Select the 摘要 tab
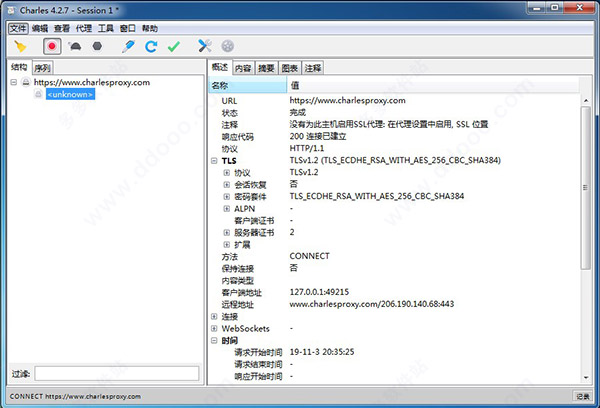The image size is (600, 408). 266,68
